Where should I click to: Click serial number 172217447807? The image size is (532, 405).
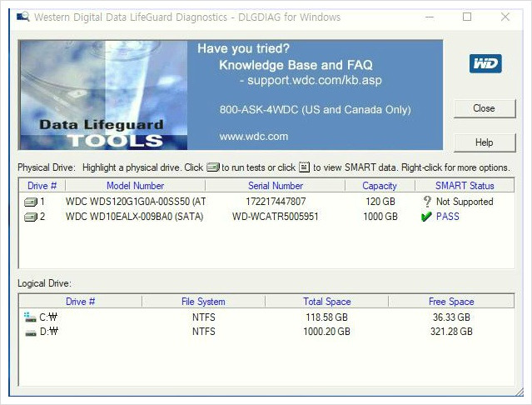coord(276,202)
